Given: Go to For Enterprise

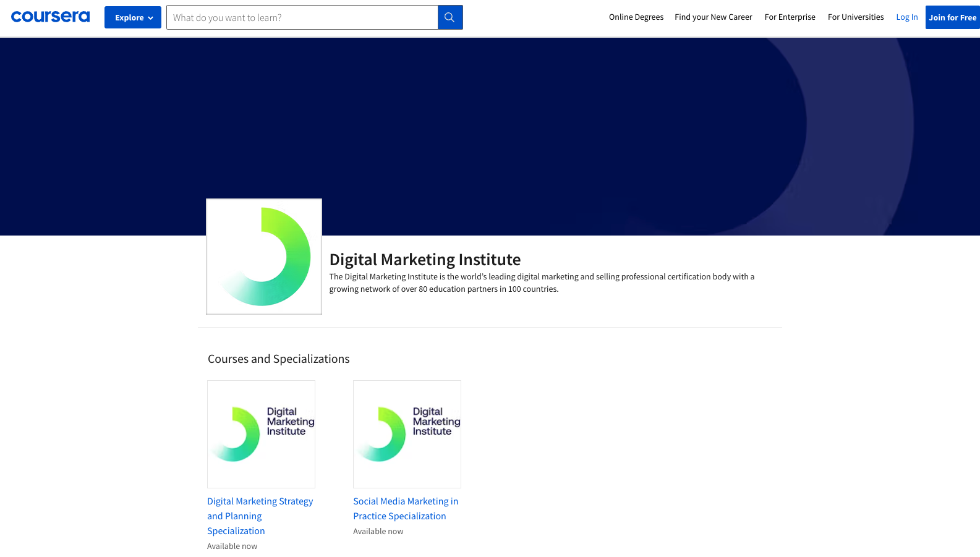Looking at the screenshot, I should point(790,17).
